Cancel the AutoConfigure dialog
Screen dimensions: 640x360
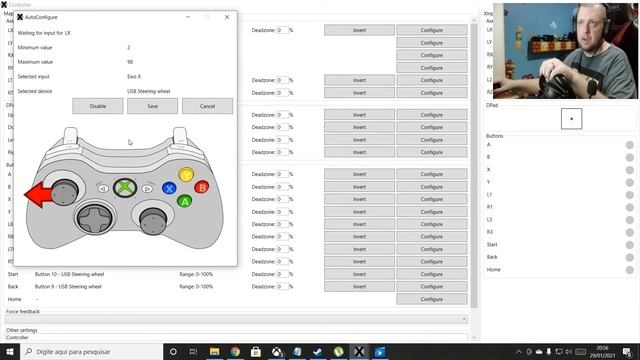tap(207, 106)
